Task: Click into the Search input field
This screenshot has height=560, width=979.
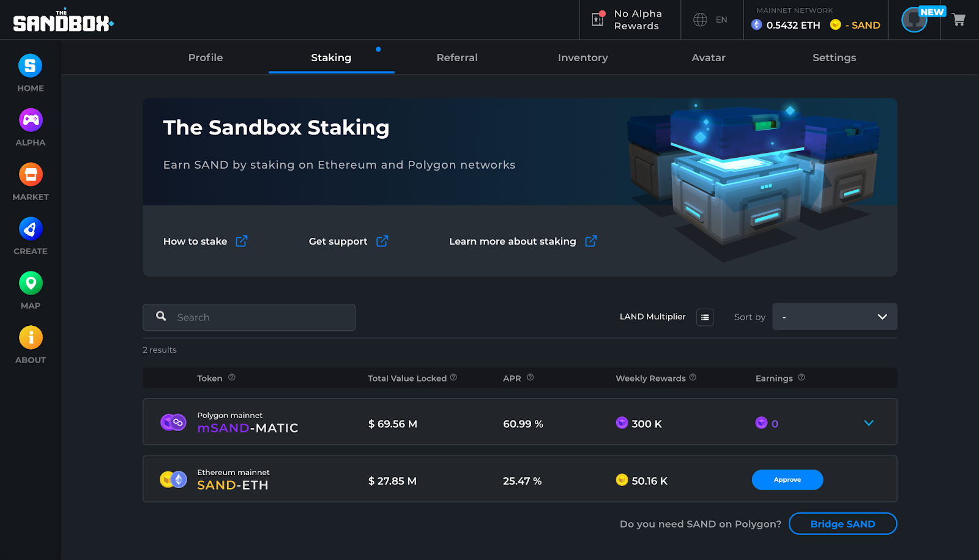Action: click(249, 317)
